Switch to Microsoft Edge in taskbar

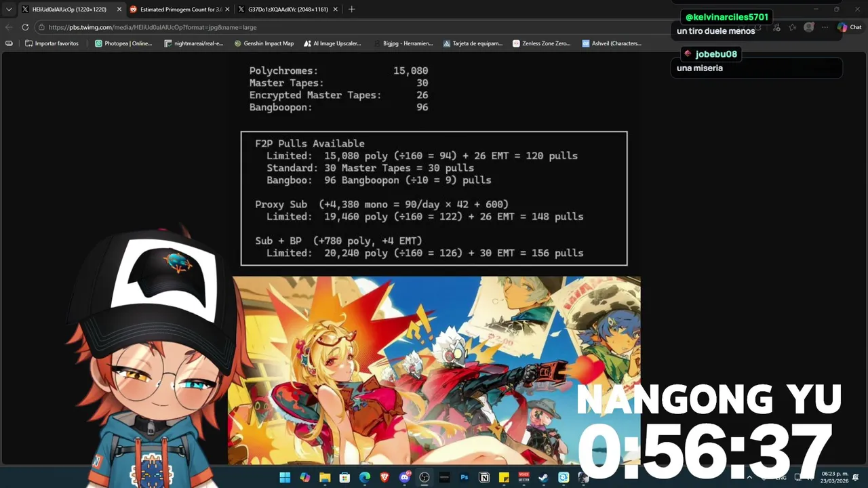click(x=365, y=477)
